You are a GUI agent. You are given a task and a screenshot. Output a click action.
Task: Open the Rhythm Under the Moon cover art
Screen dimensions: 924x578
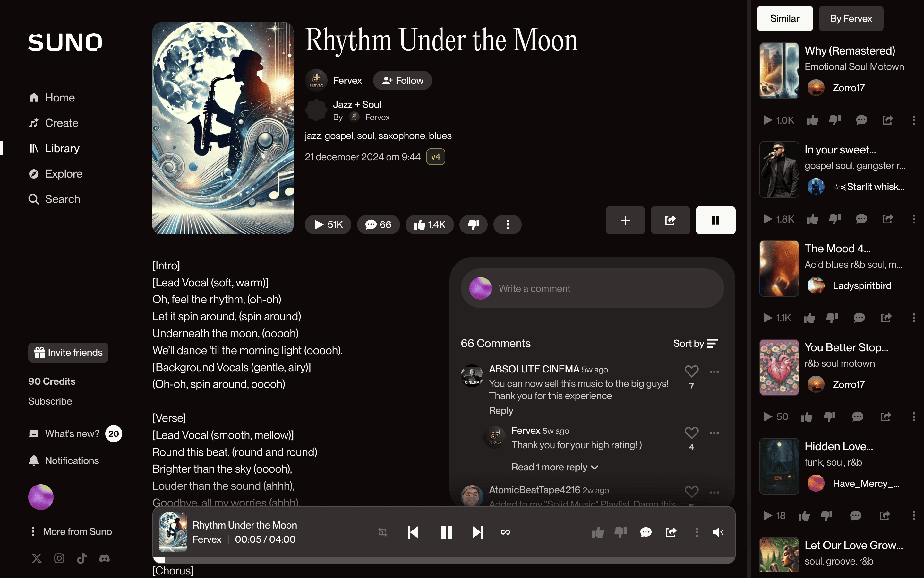point(223,128)
